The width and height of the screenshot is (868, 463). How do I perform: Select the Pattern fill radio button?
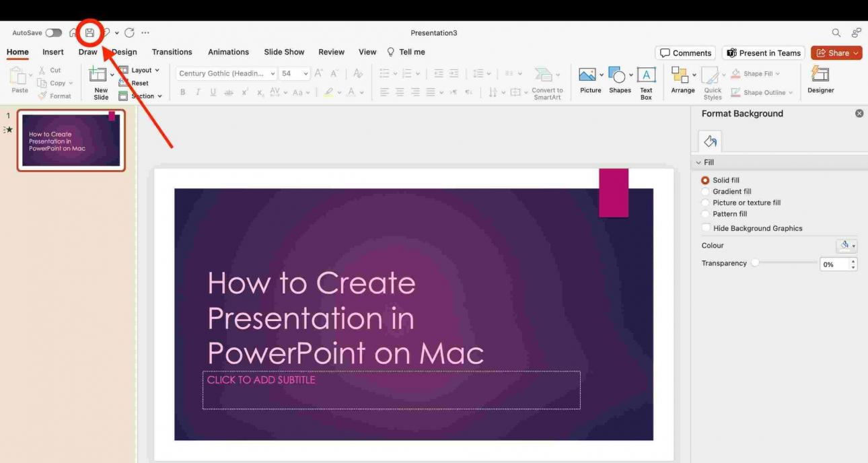point(705,213)
